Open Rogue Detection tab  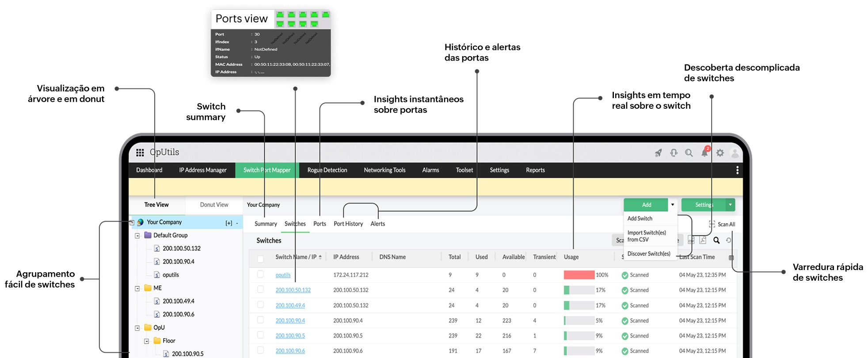pyautogui.click(x=327, y=170)
